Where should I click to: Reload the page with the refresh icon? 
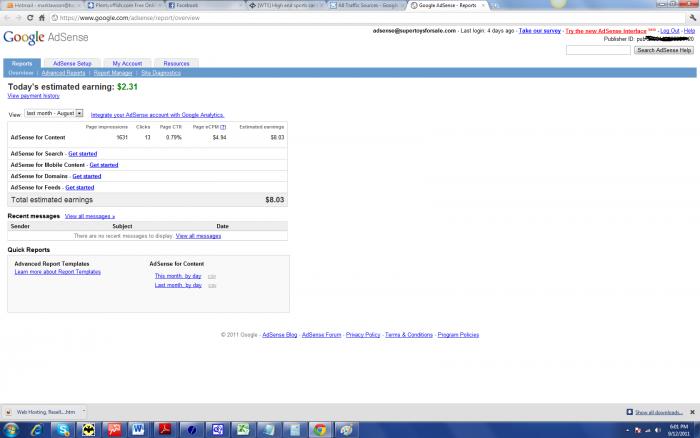tap(30, 18)
